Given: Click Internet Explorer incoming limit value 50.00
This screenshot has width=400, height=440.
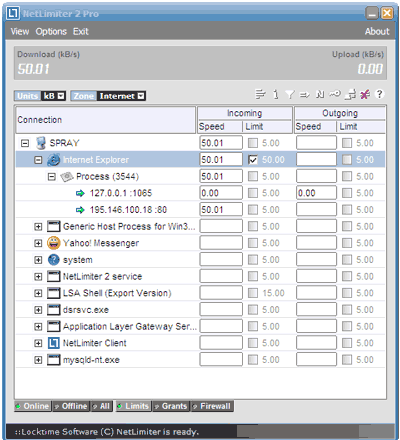Looking at the screenshot, I should (x=273, y=160).
